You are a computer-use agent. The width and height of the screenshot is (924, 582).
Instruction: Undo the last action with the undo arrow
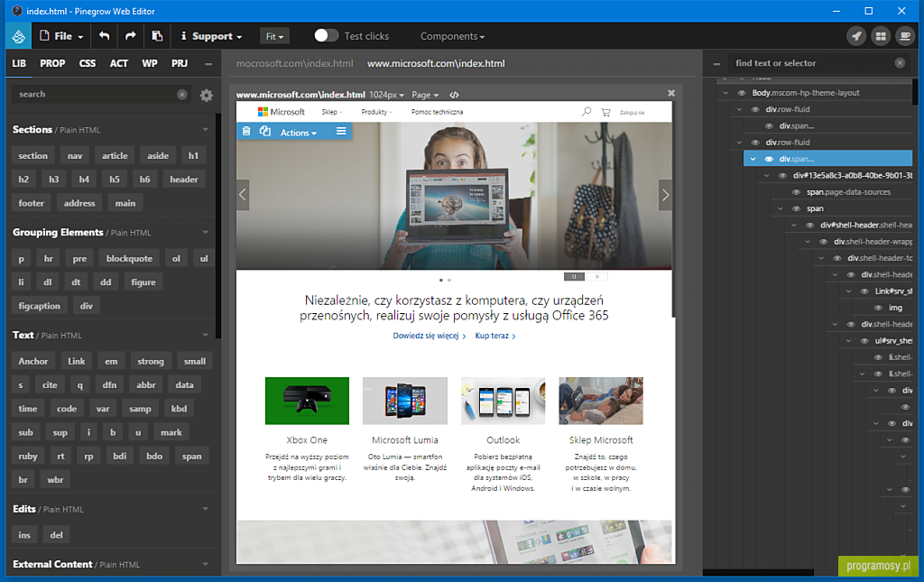105,36
